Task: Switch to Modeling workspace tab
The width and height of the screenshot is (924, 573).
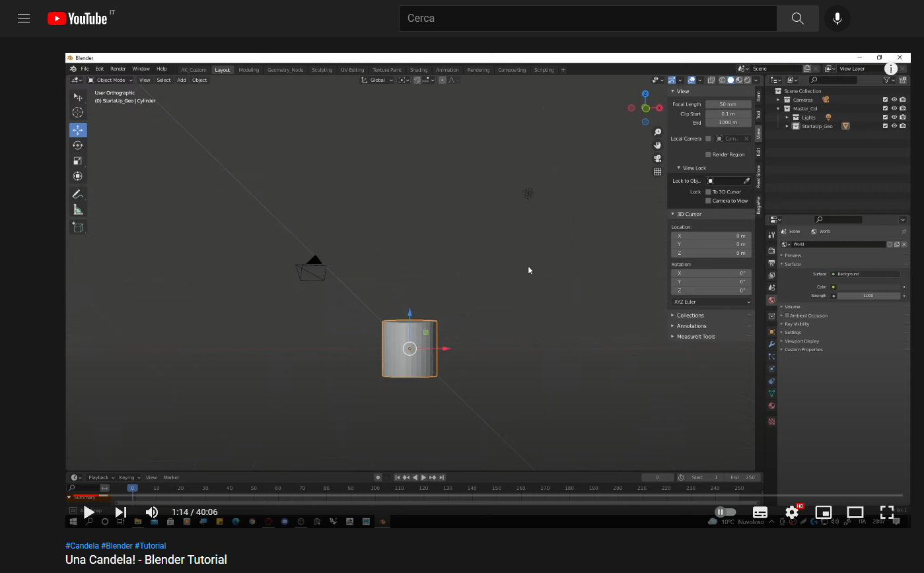Action: click(x=249, y=70)
